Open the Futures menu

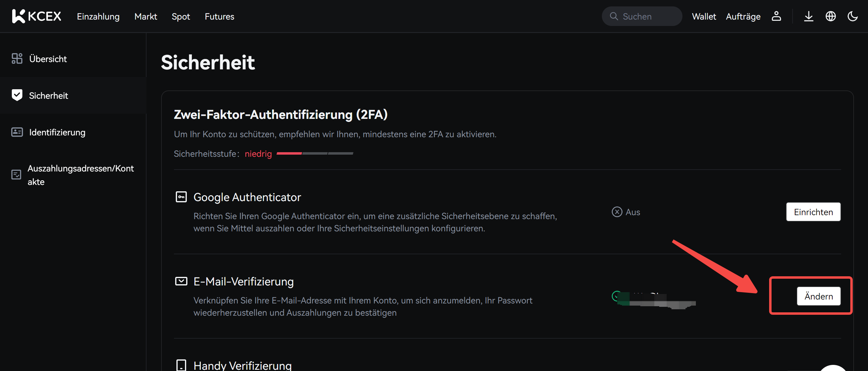point(219,17)
